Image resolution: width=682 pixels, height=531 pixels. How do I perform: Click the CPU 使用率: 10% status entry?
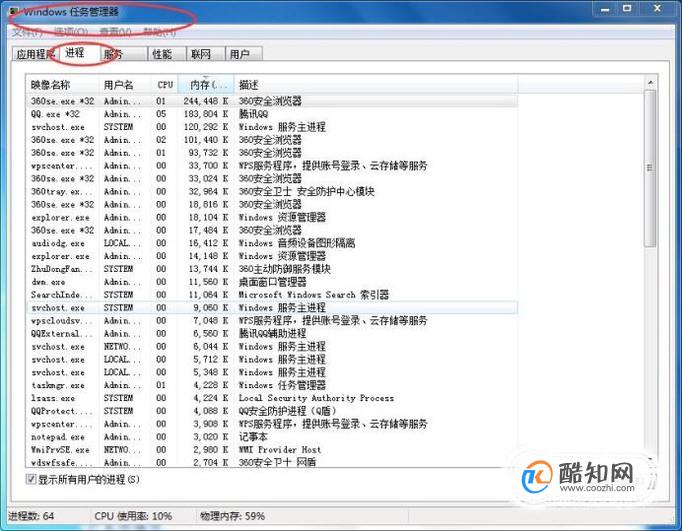133,516
